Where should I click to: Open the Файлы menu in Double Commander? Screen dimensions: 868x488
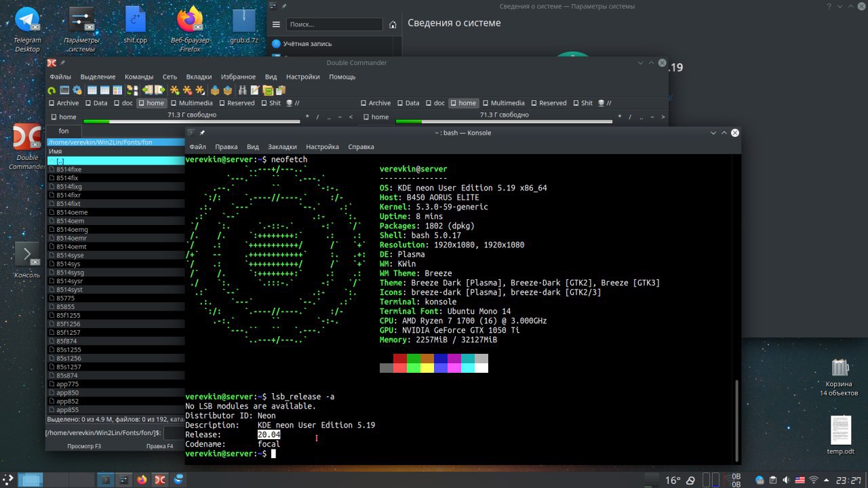[x=60, y=77]
